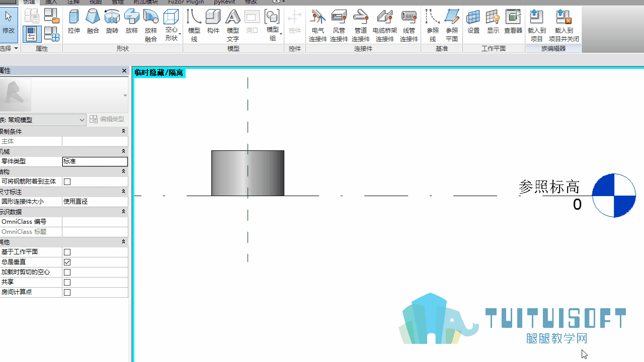Check 可将钢筋附着到主体 checkbox

point(67,182)
